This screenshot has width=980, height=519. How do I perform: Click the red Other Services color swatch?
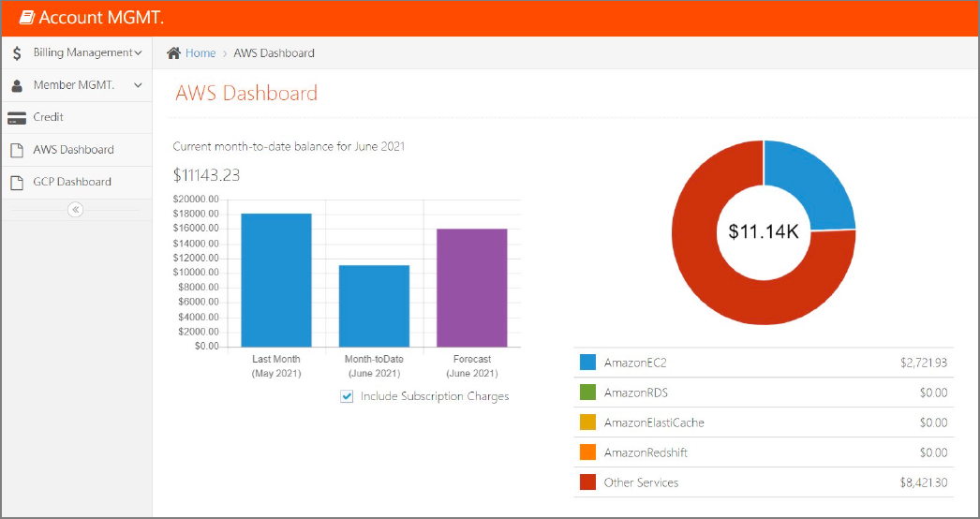(587, 482)
